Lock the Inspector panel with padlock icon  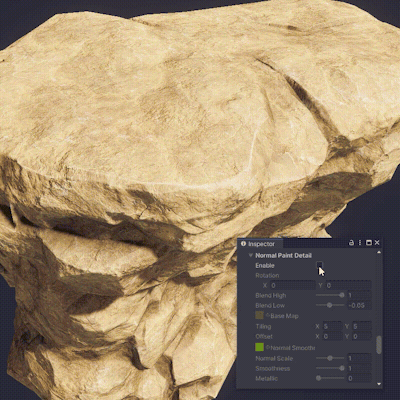351,243
